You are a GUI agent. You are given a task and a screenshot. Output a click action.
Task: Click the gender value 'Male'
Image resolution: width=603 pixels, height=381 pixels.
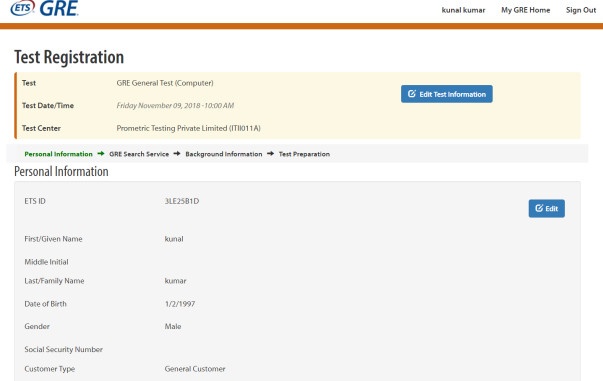[x=173, y=326]
